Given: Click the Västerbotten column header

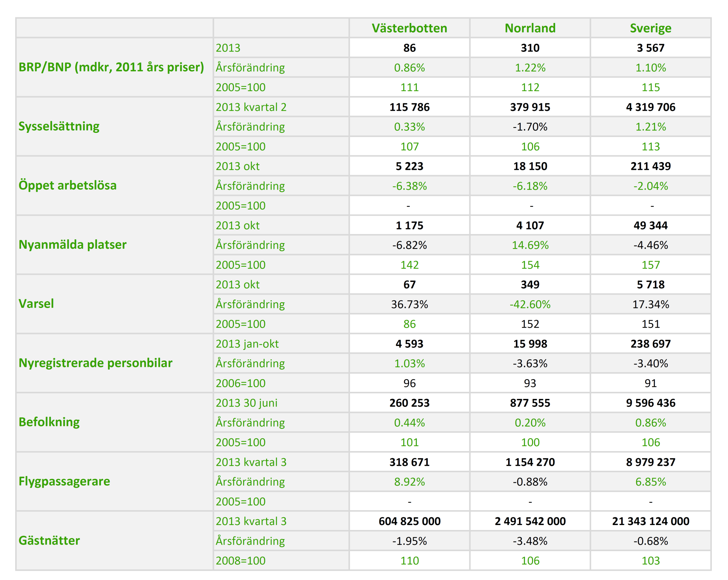Looking at the screenshot, I should click(x=409, y=28).
